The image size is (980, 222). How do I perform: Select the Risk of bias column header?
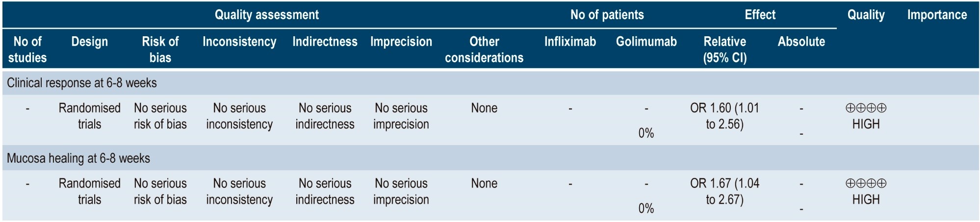coord(160,49)
